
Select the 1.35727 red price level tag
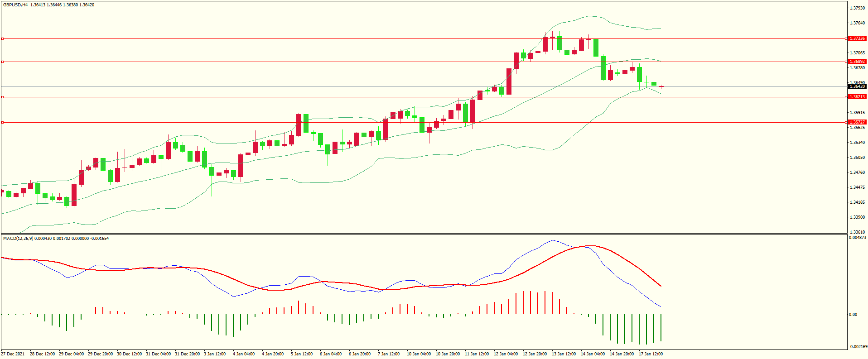857,122
